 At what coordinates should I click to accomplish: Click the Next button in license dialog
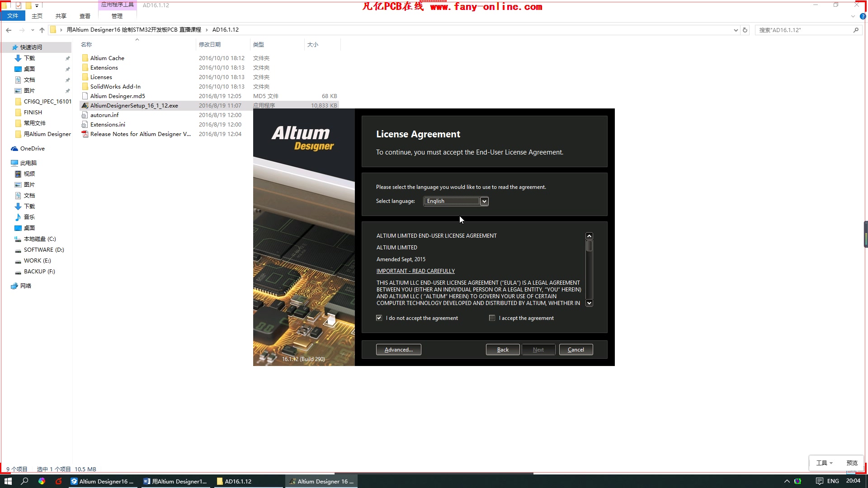pos(538,350)
